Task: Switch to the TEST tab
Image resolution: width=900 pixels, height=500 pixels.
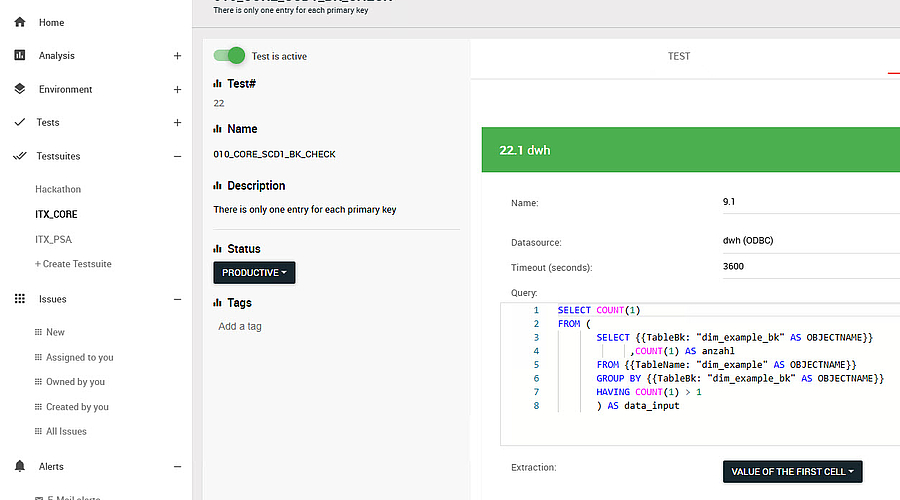Action: [679, 56]
